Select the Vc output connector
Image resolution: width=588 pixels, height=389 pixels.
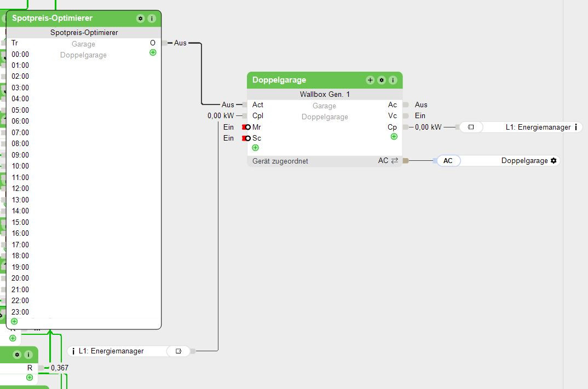405,116
